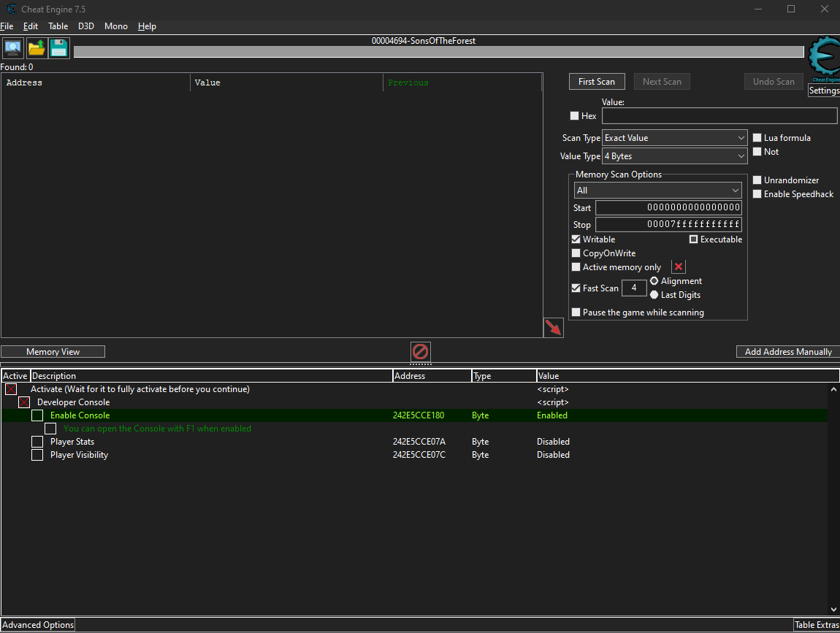Viewport: 840px width, 633px height.
Task: Select the Enable Console row text
Action: click(80, 415)
